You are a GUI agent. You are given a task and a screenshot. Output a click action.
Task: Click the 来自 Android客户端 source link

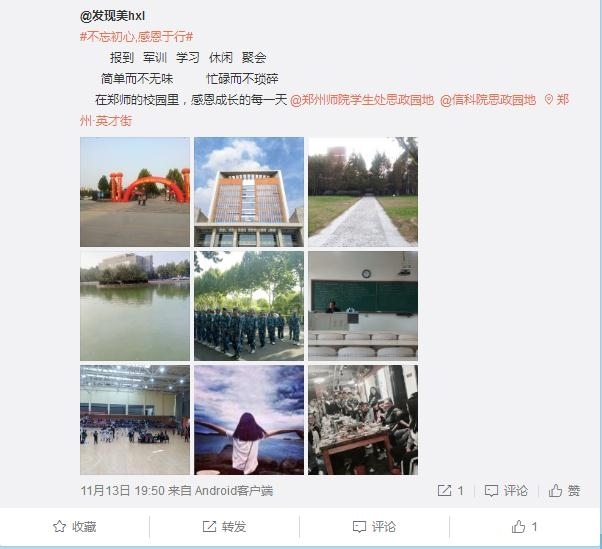pyautogui.click(x=220, y=491)
